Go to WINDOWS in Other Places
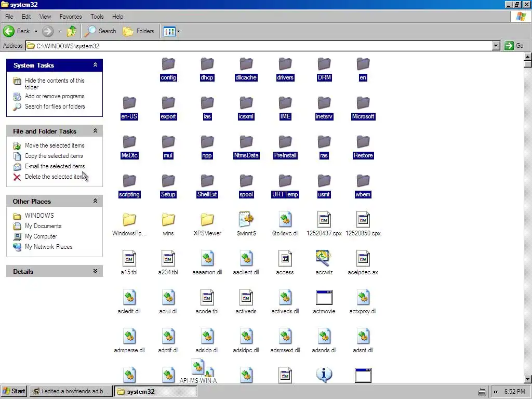The height and width of the screenshot is (399, 532). pyautogui.click(x=39, y=216)
